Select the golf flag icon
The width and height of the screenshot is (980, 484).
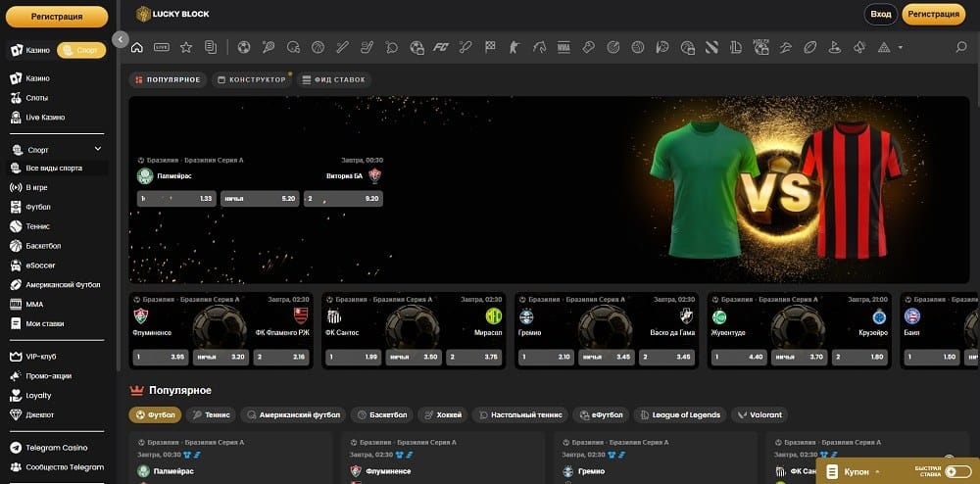[x=834, y=47]
